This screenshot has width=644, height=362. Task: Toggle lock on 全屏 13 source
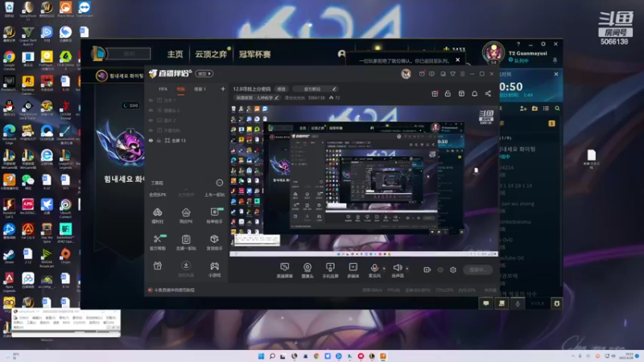pos(159,140)
